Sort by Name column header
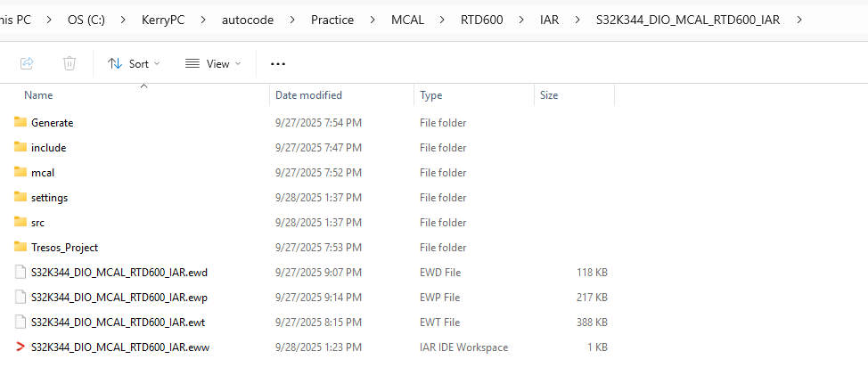 click(x=38, y=95)
